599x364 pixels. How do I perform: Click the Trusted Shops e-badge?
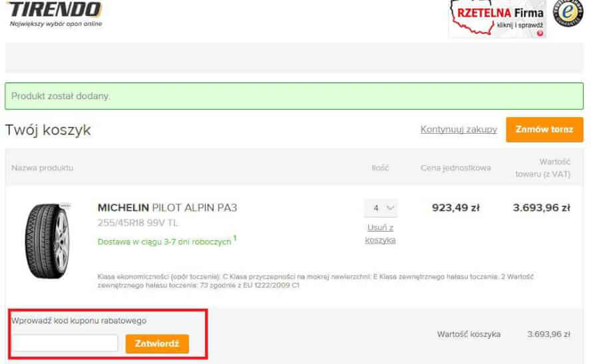point(568,13)
